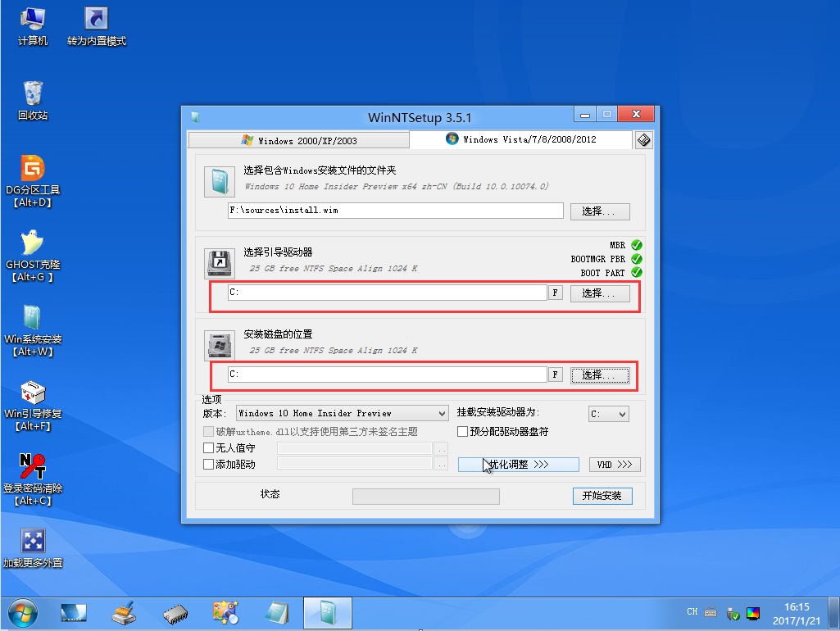Open the monitor icon in taskbar
Screen dimensions: 840x631
(74, 613)
